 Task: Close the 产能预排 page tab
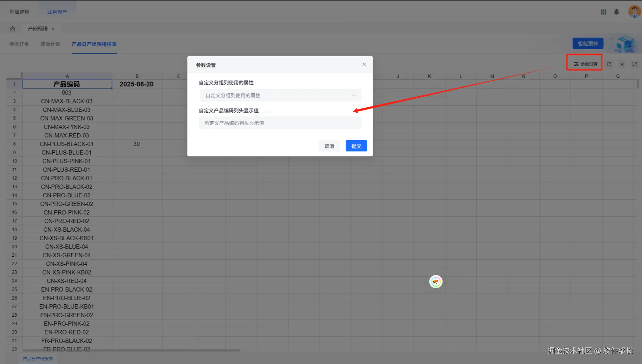tap(53, 29)
